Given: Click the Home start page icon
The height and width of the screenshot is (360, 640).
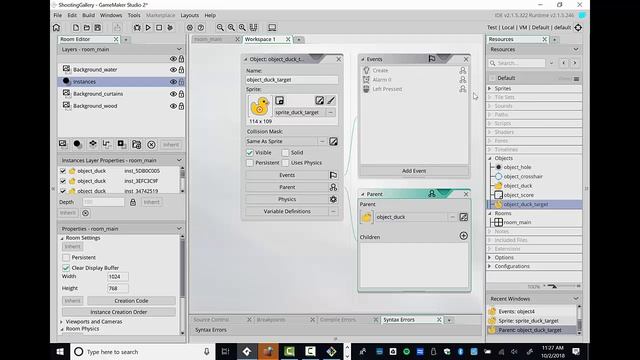Looking at the screenshot, I should tap(56, 28).
